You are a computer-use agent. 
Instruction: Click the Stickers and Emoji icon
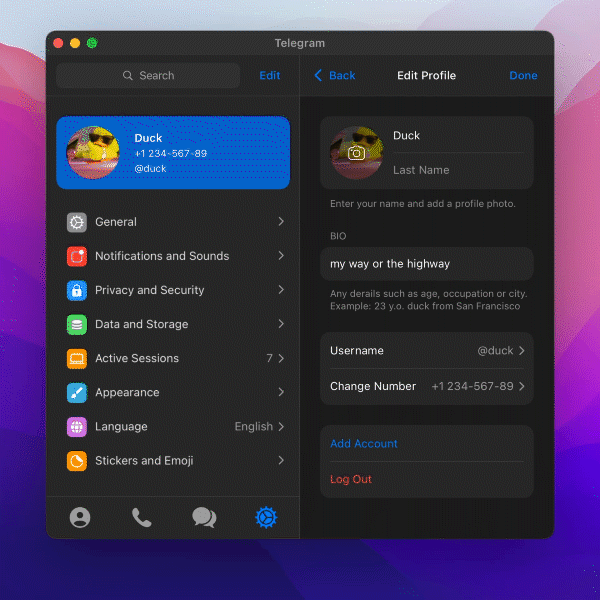tap(77, 461)
